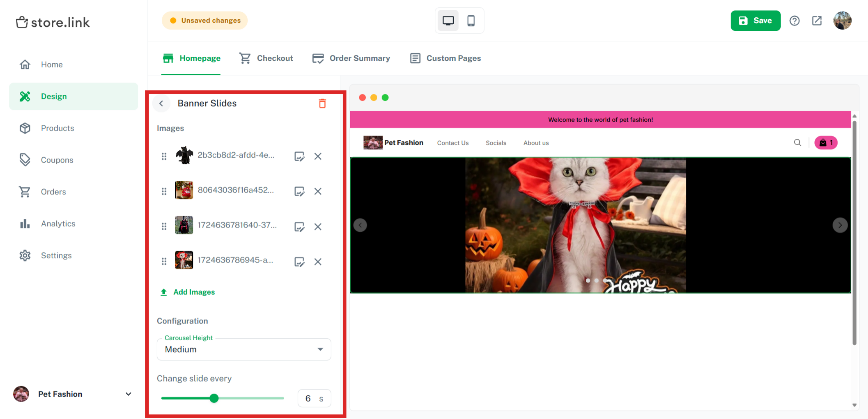The width and height of the screenshot is (868, 419).
Task: Click the Change slide every slider handle
Action: click(214, 398)
